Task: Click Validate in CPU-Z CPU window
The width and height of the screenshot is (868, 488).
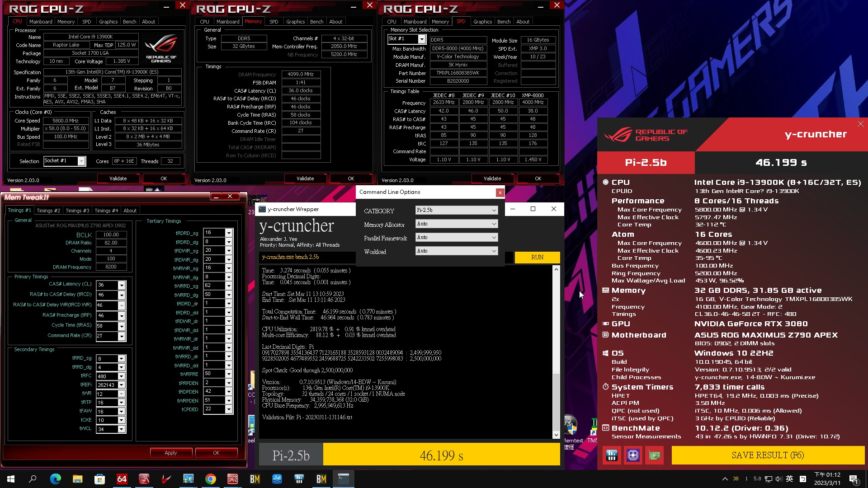Action: coord(118,178)
